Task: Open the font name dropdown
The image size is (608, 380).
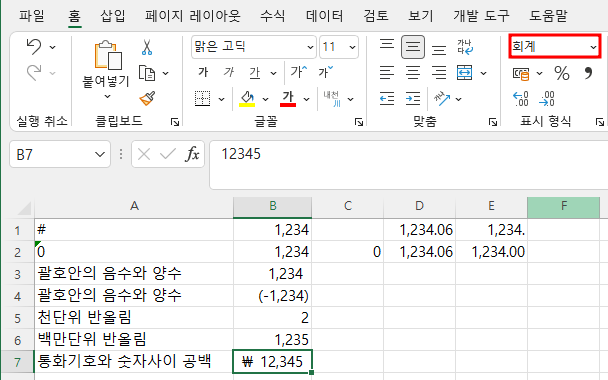Action: click(x=310, y=47)
